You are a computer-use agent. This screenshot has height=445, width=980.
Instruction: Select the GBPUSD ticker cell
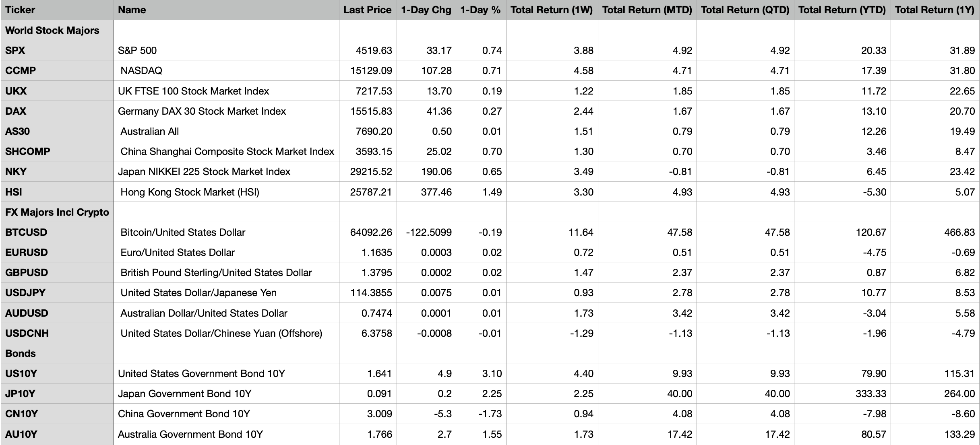point(57,272)
